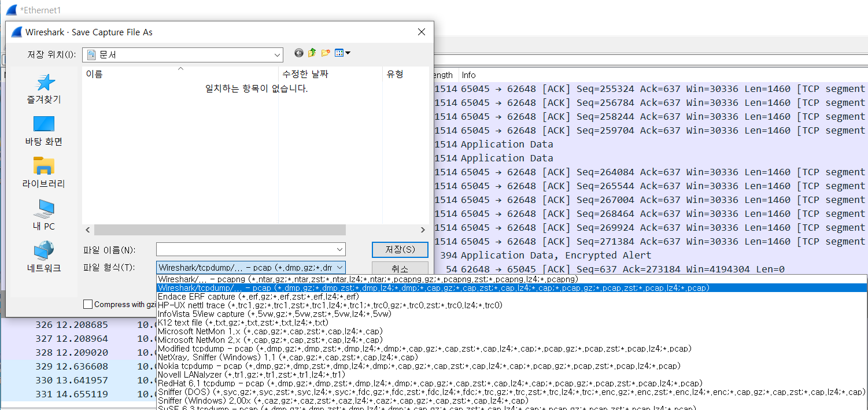868x410 pixels.
Task: Select Microsoft NetMon 2.x format
Action: pos(512,340)
